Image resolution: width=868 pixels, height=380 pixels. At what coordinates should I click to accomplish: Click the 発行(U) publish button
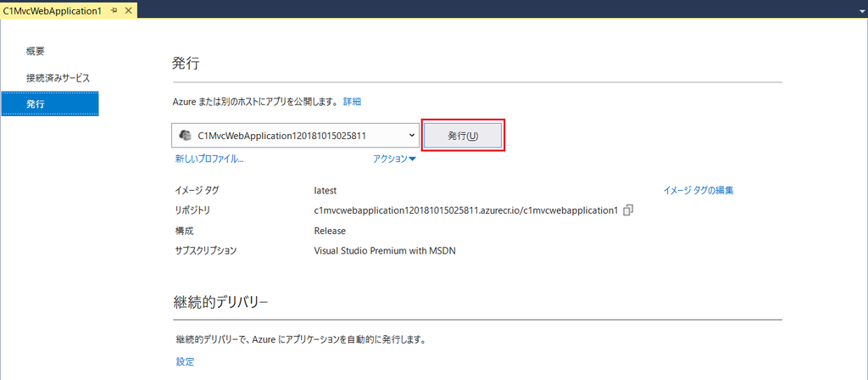[x=463, y=136]
